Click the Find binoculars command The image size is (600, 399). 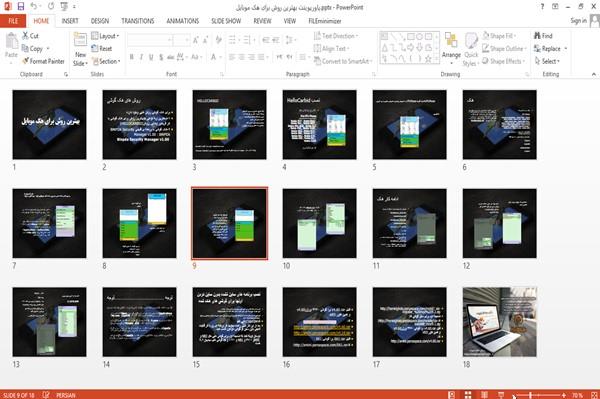coord(543,36)
